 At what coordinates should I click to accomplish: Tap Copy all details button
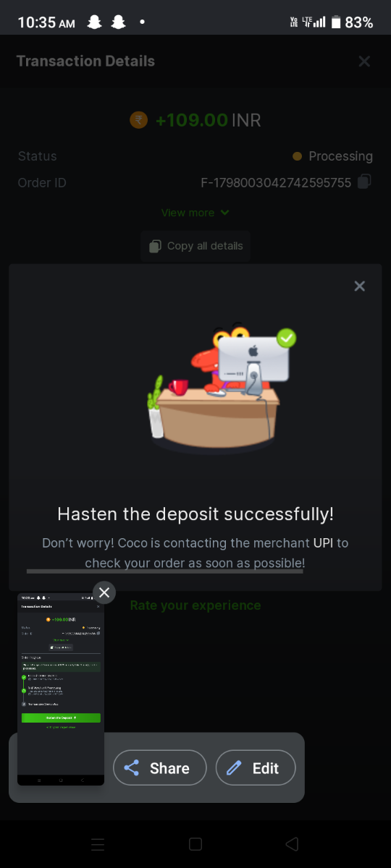(x=195, y=246)
